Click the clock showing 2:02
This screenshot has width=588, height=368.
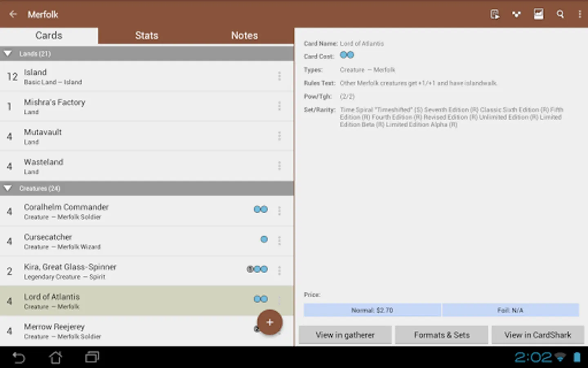[x=533, y=357]
